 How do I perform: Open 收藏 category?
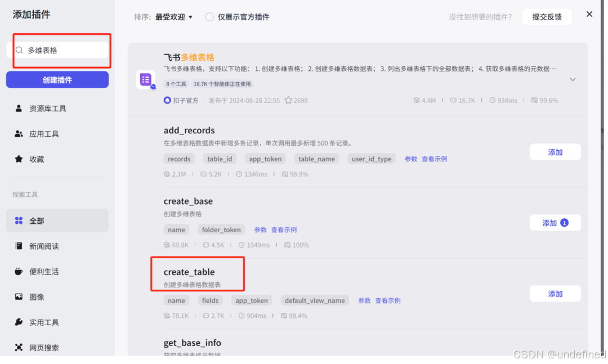pyautogui.click(x=57, y=159)
